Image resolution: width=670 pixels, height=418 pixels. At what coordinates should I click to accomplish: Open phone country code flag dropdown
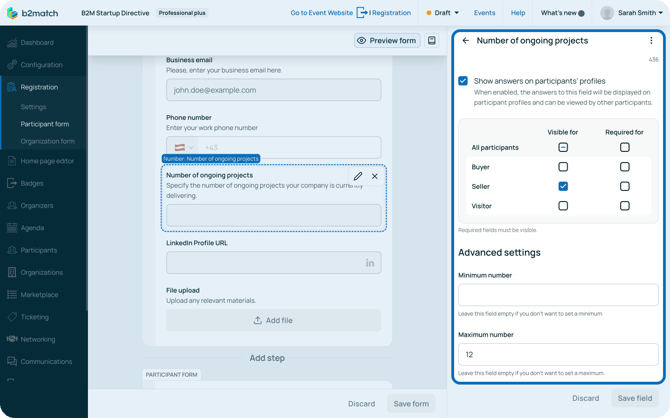coord(184,147)
